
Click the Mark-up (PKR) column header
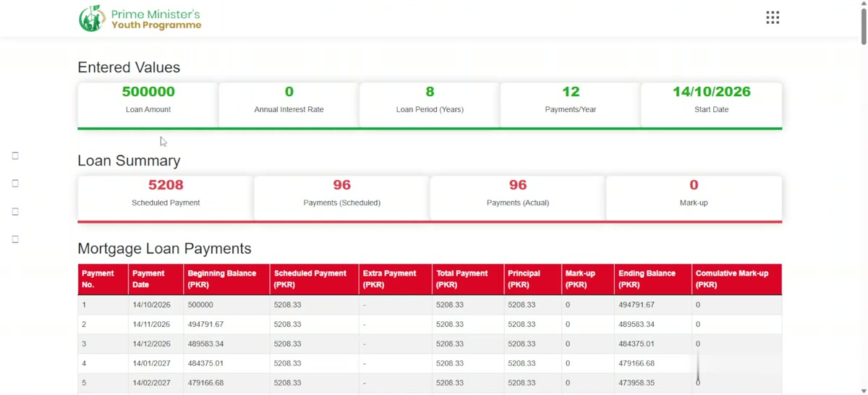(588, 279)
